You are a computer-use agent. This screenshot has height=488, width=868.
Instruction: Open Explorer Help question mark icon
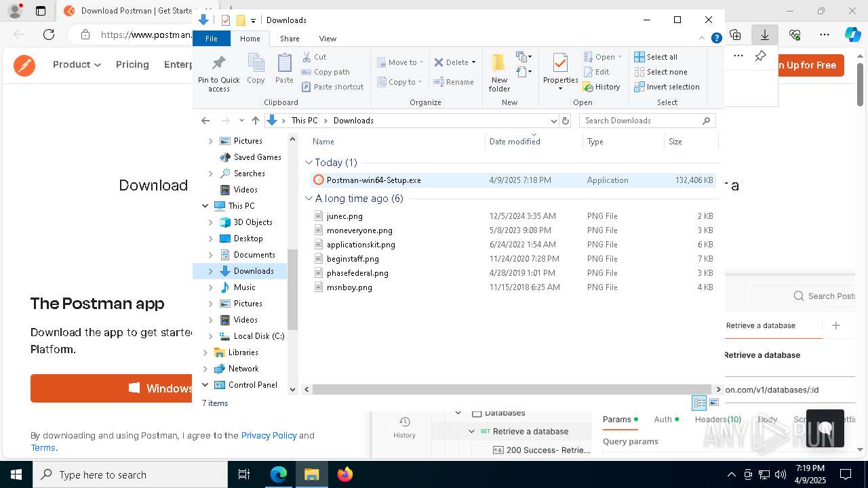[x=716, y=39]
